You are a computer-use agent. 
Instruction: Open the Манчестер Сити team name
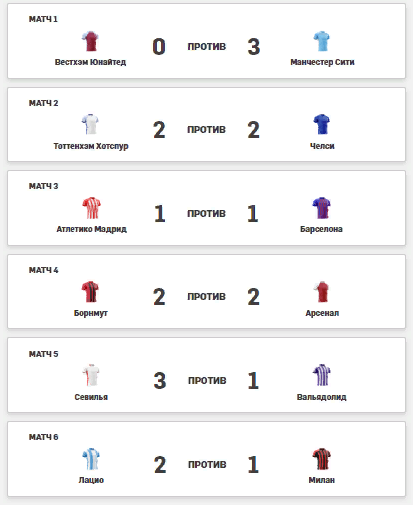pos(322,62)
